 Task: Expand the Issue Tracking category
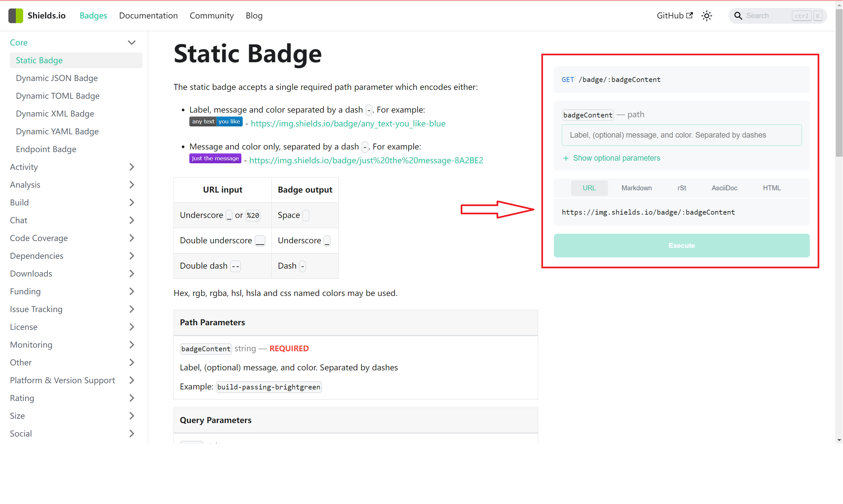(131, 309)
